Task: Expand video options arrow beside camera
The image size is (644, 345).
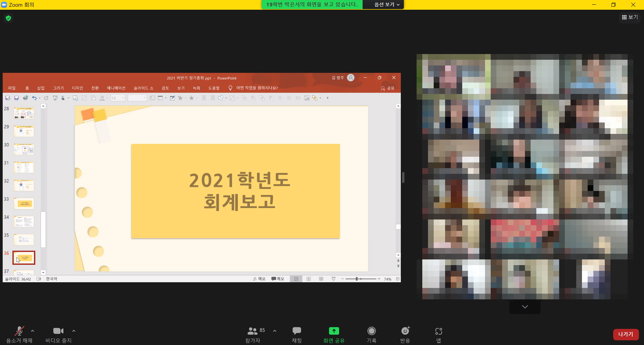Action: (x=74, y=331)
